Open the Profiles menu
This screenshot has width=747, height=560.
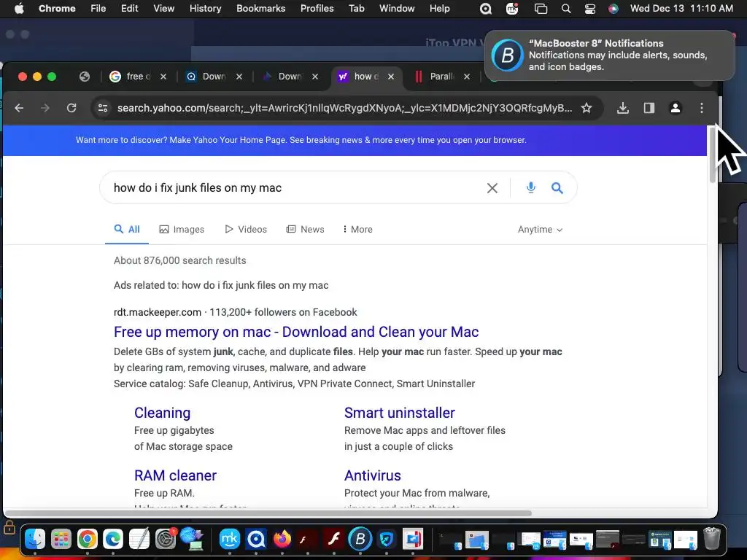[x=317, y=9]
